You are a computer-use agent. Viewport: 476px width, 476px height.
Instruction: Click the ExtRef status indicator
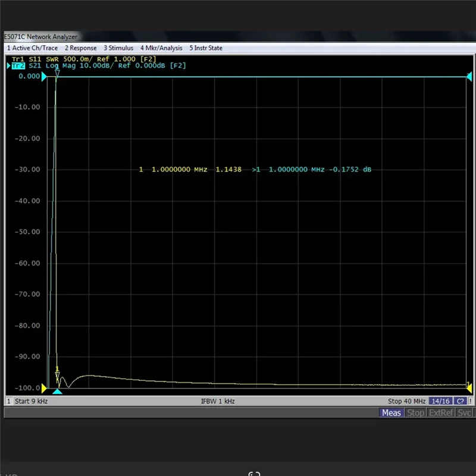pyautogui.click(x=441, y=412)
